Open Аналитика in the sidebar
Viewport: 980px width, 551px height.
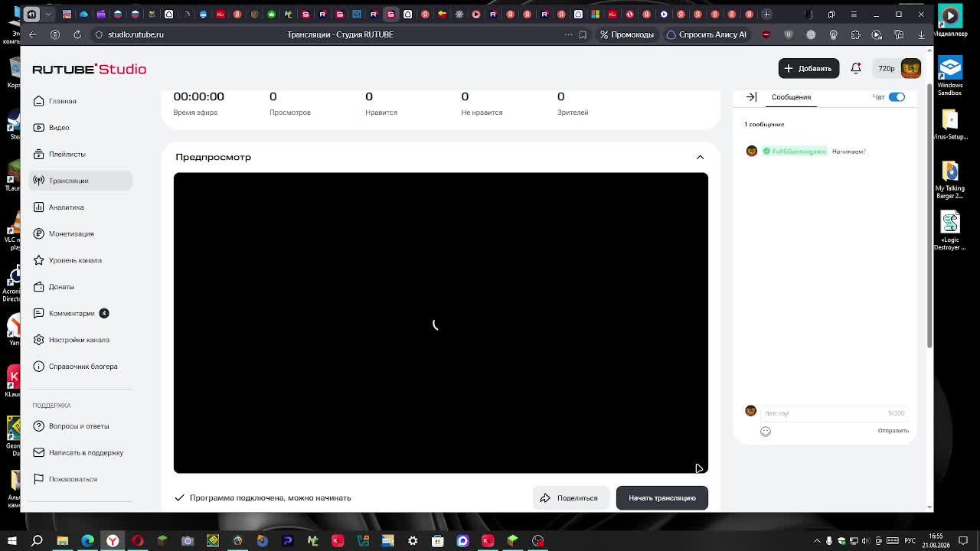click(80, 207)
